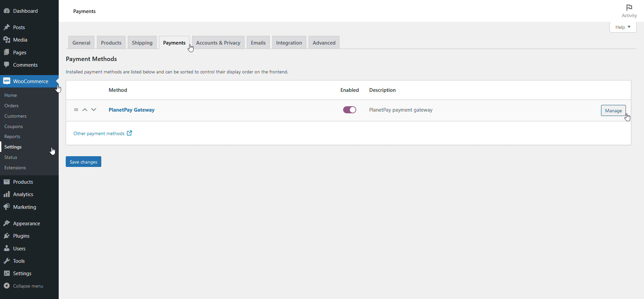Click the Method column header
Image resolution: width=644 pixels, height=299 pixels.
118,90
